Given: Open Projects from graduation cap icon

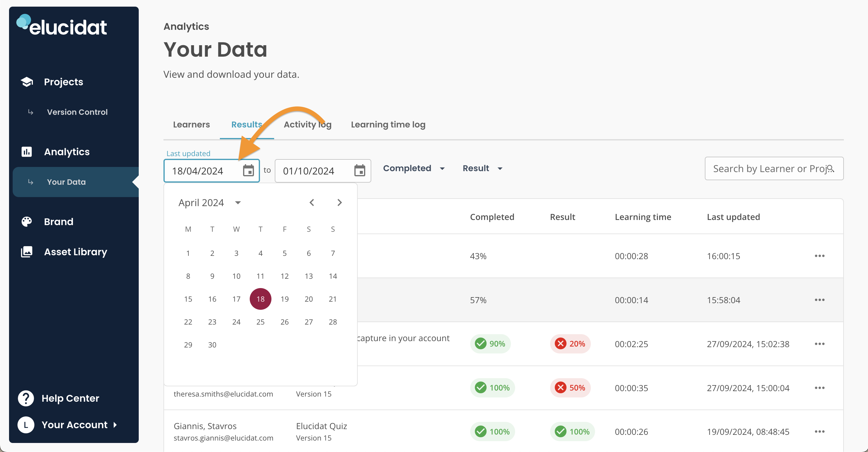Looking at the screenshot, I should [x=27, y=82].
